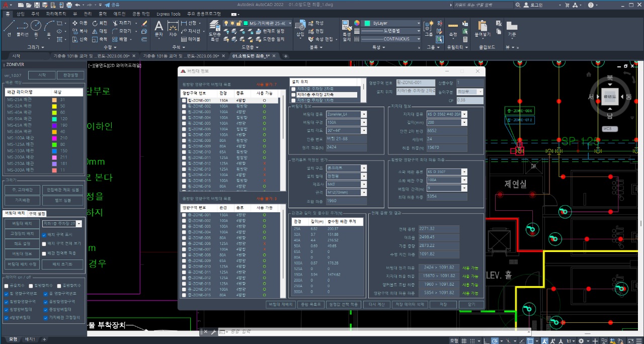
Task: Toggle the 횡방향버팀대 layer checkbox
Action: click(6, 310)
